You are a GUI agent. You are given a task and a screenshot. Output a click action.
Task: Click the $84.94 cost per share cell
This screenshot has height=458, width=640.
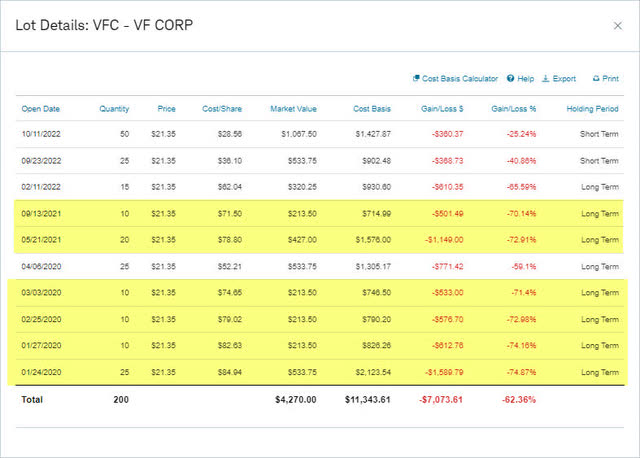(229, 372)
